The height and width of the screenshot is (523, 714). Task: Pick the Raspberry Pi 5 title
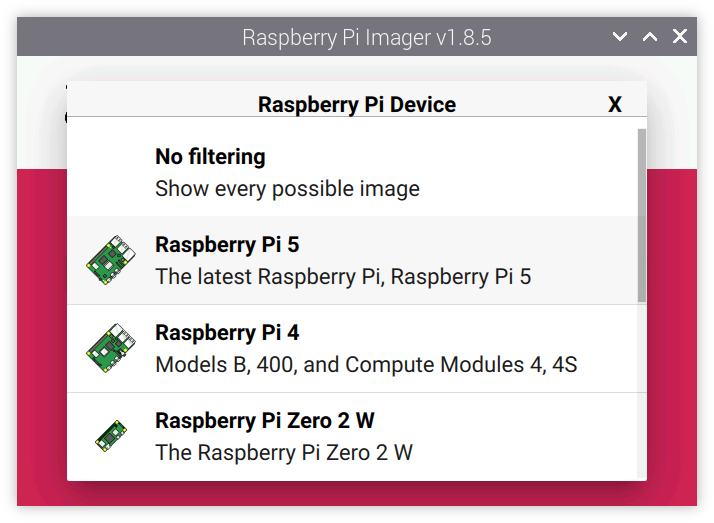[x=227, y=244]
